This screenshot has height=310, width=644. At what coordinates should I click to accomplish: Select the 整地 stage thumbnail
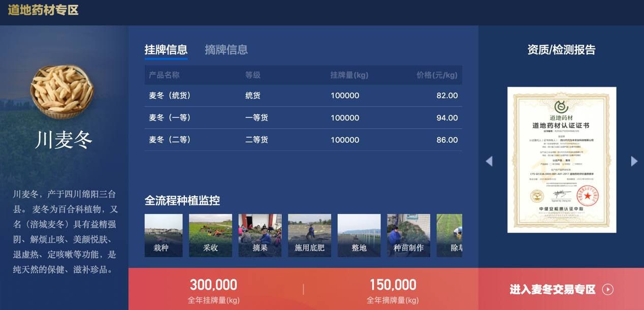click(359, 235)
